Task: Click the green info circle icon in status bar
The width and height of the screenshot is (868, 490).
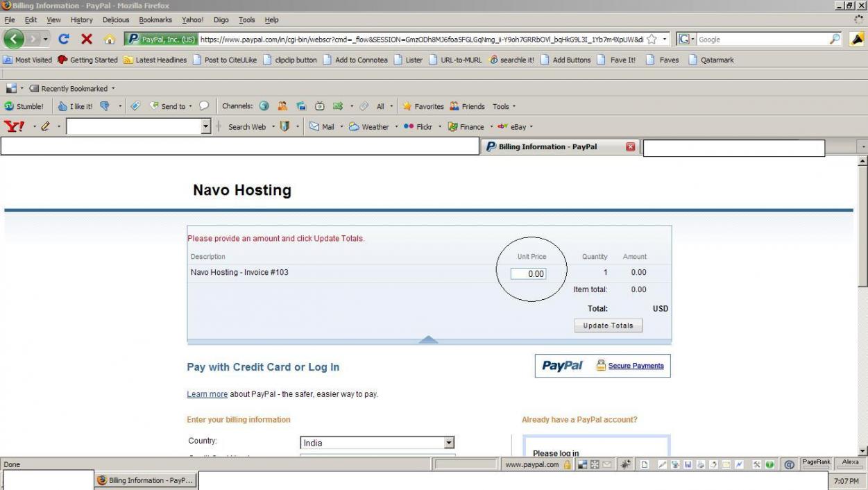Action: click(x=769, y=464)
